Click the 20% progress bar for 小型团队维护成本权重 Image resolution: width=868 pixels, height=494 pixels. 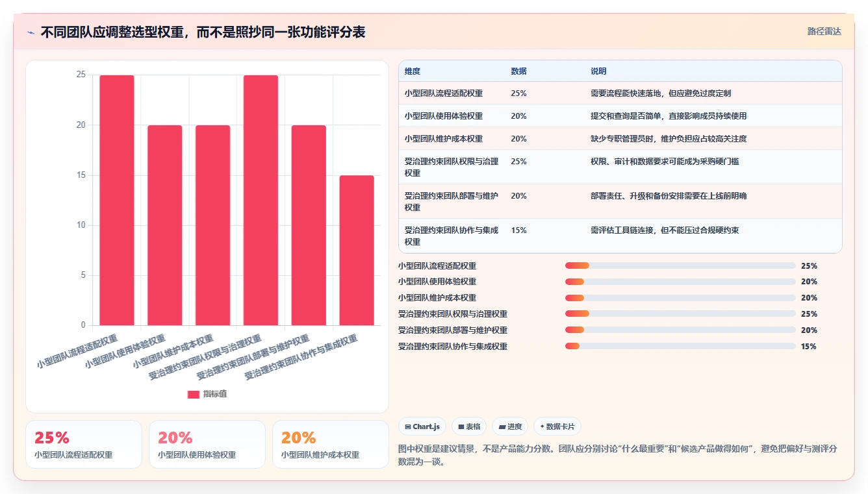point(680,298)
